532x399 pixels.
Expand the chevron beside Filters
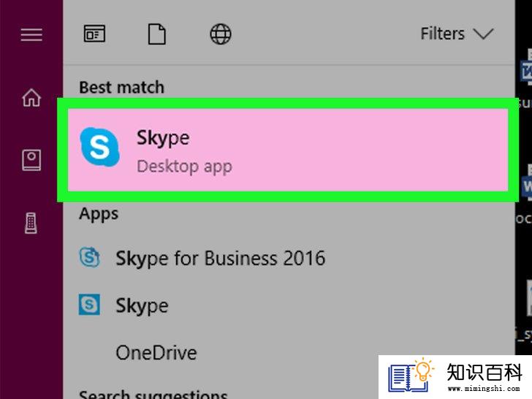click(x=483, y=34)
